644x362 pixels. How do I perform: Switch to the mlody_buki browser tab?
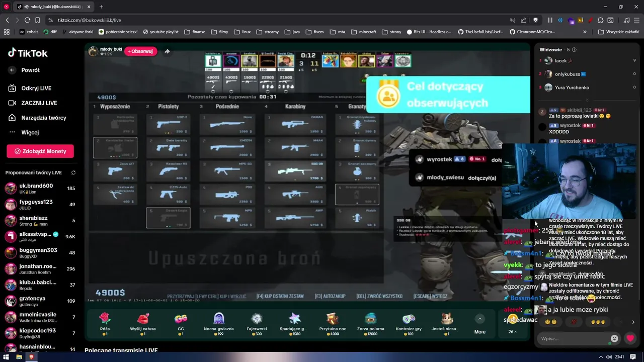click(x=53, y=7)
